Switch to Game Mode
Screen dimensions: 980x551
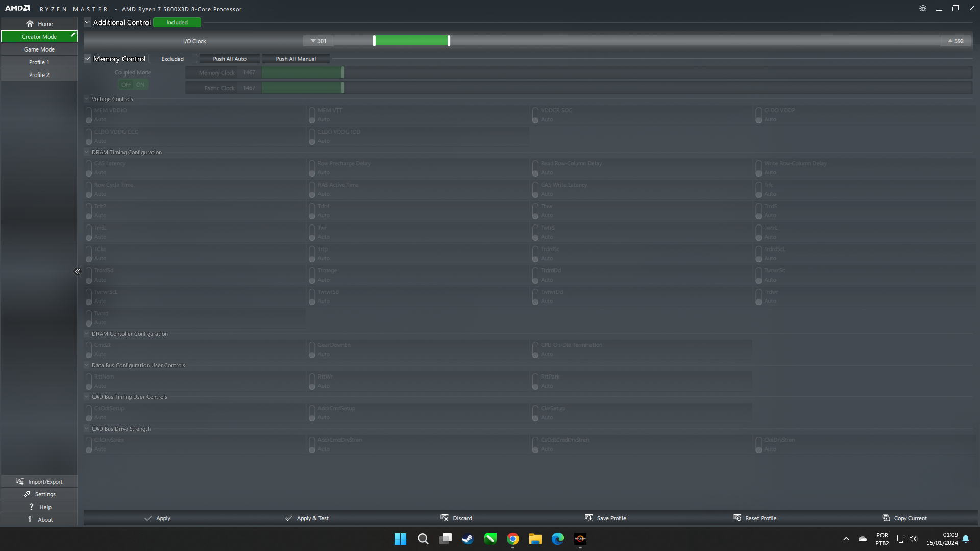click(39, 49)
